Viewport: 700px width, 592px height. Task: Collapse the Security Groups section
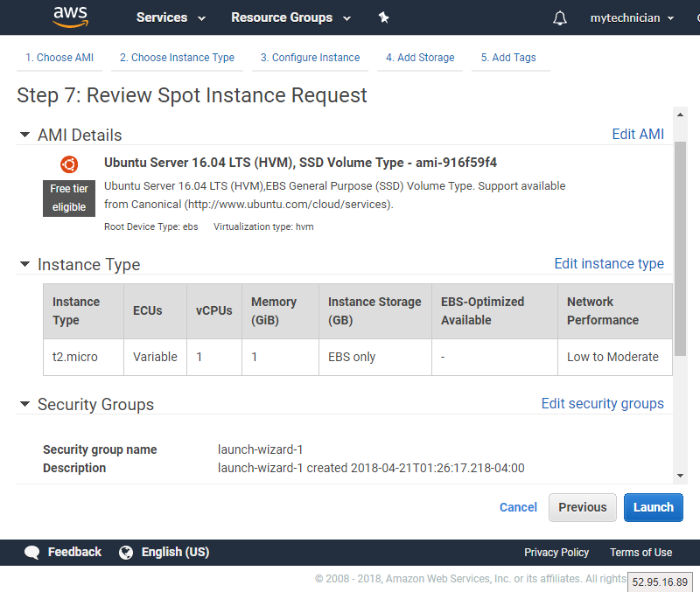click(24, 404)
